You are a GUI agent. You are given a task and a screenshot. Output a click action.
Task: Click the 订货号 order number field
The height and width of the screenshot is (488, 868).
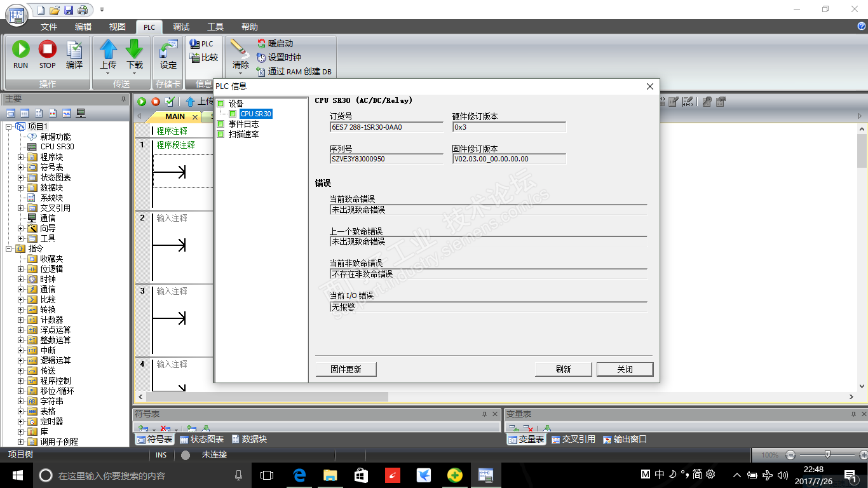386,127
